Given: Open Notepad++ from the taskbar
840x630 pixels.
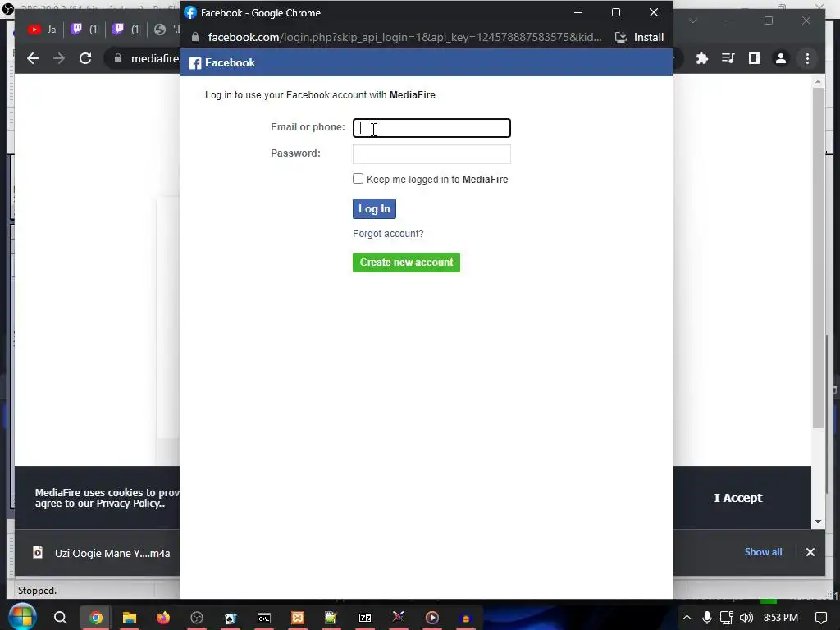Looking at the screenshot, I should tap(331, 618).
